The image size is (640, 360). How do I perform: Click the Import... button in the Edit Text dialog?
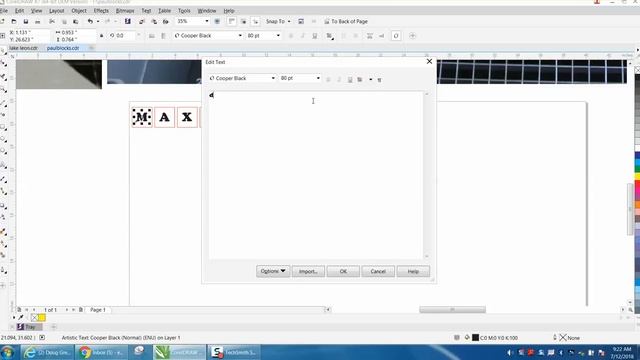click(x=308, y=271)
